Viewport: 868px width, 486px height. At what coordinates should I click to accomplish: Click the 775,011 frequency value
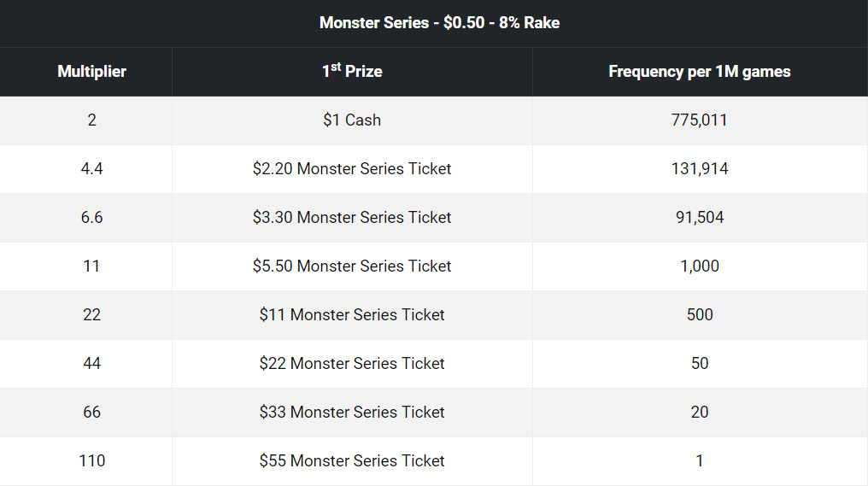point(700,120)
